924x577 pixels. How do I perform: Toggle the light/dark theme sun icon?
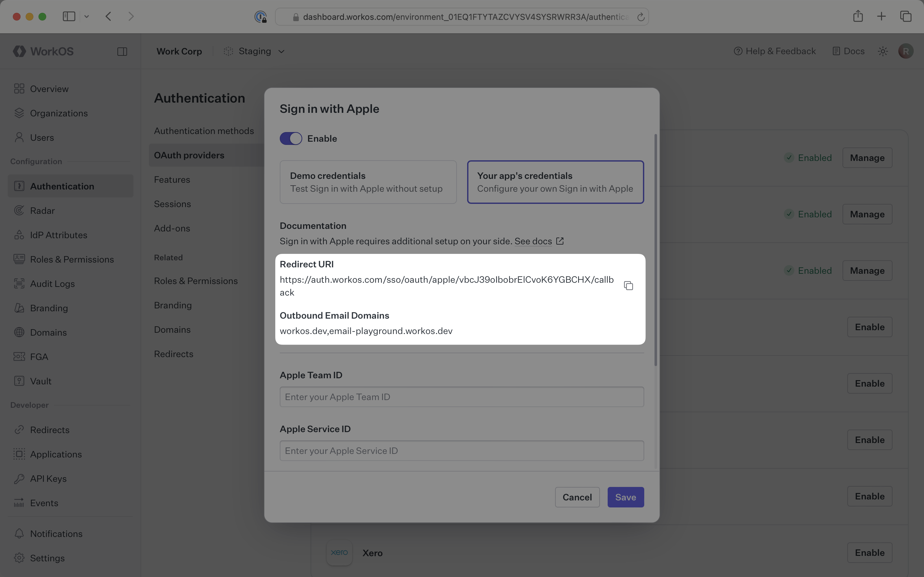(x=882, y=51)
